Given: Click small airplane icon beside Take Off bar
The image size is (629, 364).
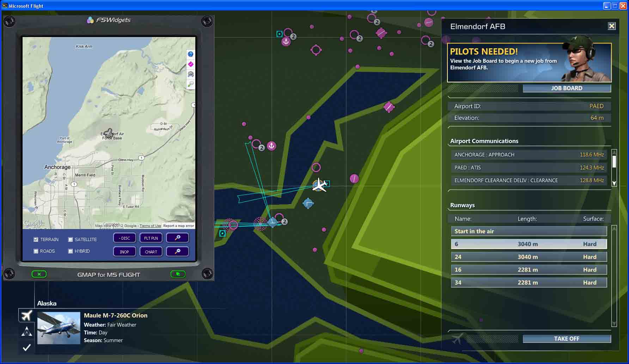Looking at the screenshot, I should tap(457, 339).
